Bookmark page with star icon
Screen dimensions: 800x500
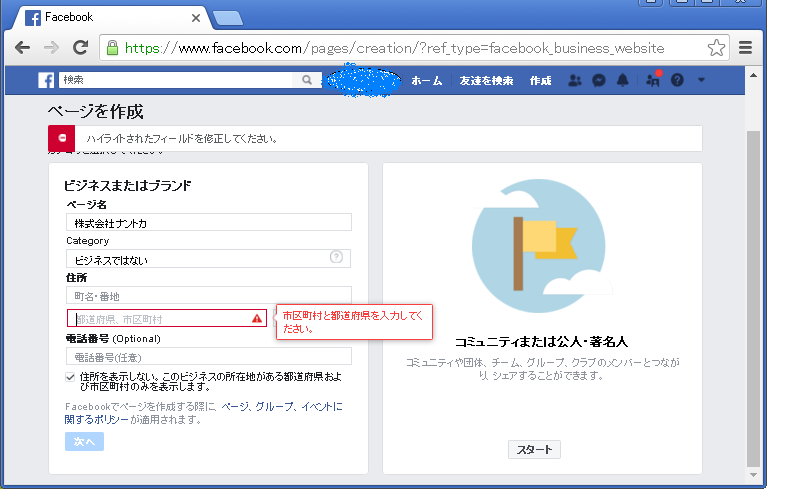point(716,48)
